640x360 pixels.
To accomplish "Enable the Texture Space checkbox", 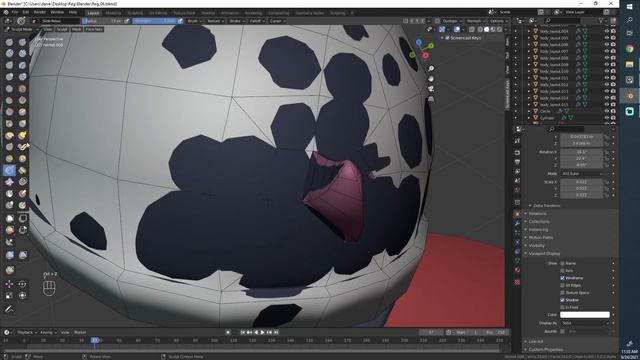I will pyautogui.click(x=562, y=293).
